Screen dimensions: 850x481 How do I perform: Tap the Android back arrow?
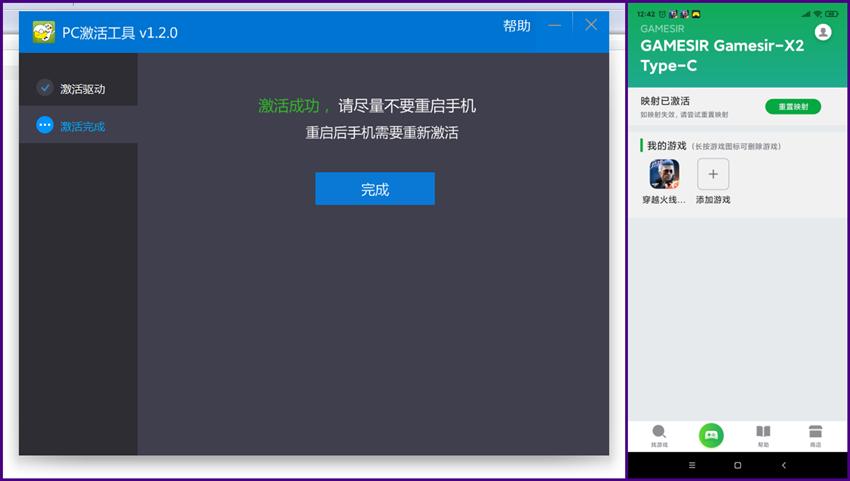pos(784,466)
